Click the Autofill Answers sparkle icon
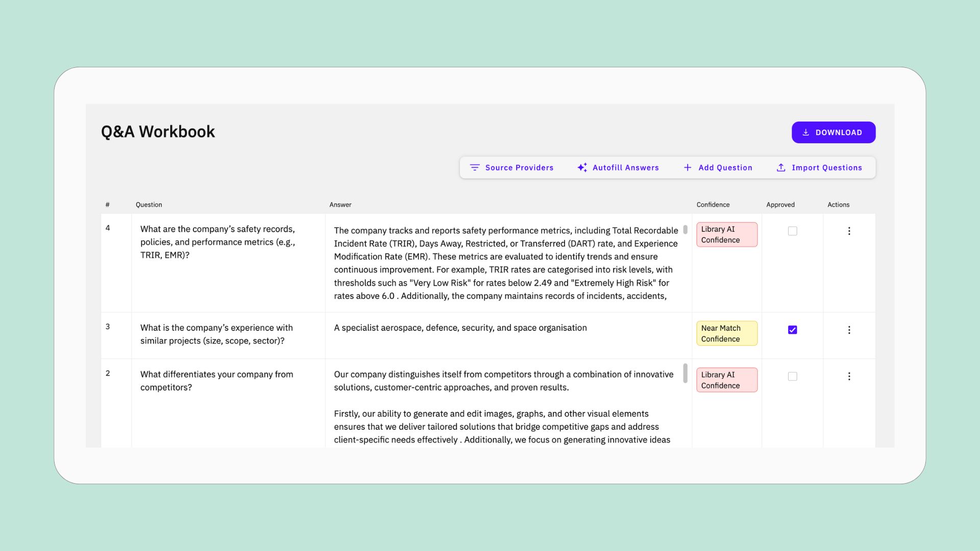Screen dimensions: 980x551 tap(582, 167)
